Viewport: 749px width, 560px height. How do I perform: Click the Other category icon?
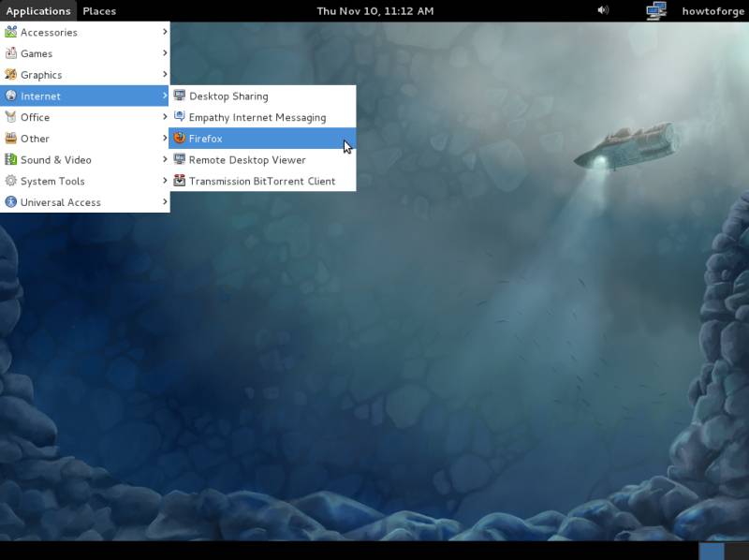click(x=10, y=138)
